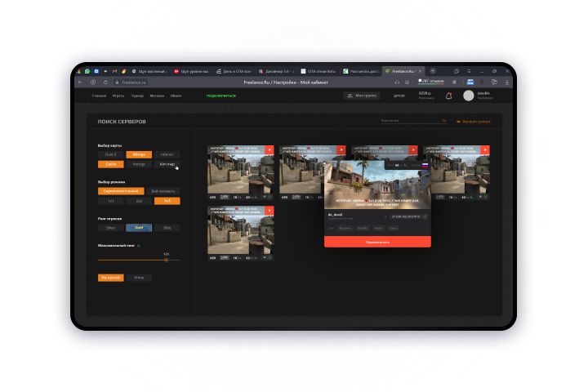Select the 1x1 mode option
The image size is (588, 392).
click(x=110, y=201)
